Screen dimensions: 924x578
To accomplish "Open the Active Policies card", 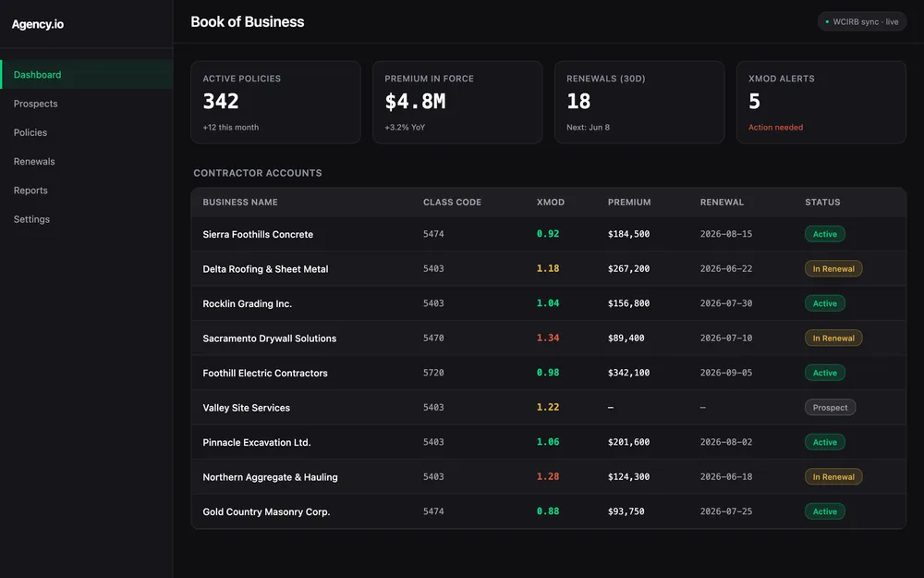I will (x=275, y=102).
